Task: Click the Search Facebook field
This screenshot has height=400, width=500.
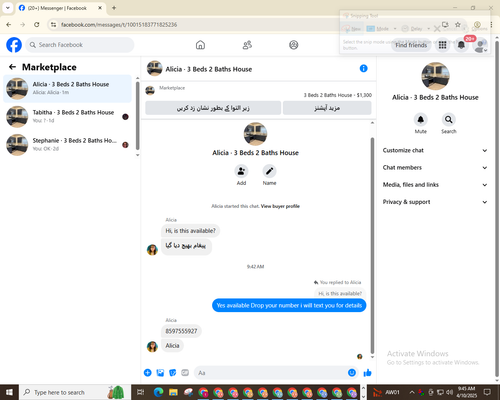Action: pyautogui.click(x=80, y=45)
